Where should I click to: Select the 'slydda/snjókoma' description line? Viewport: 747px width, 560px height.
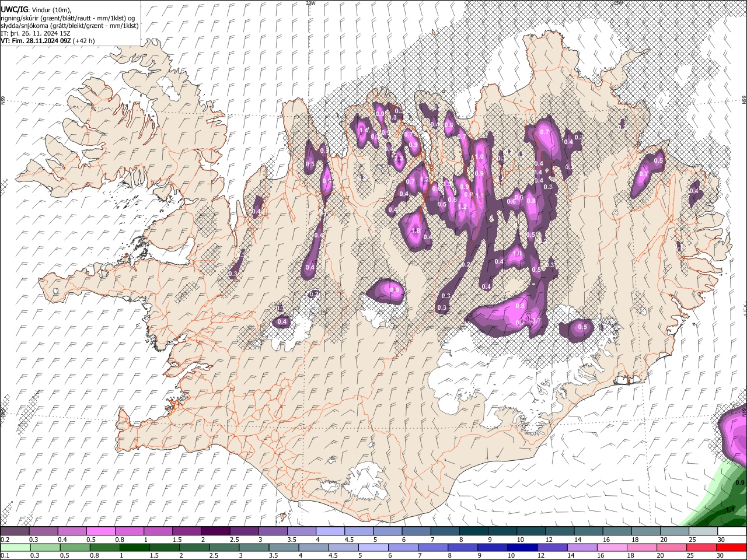pyautogui.click(x=69, y=26)
